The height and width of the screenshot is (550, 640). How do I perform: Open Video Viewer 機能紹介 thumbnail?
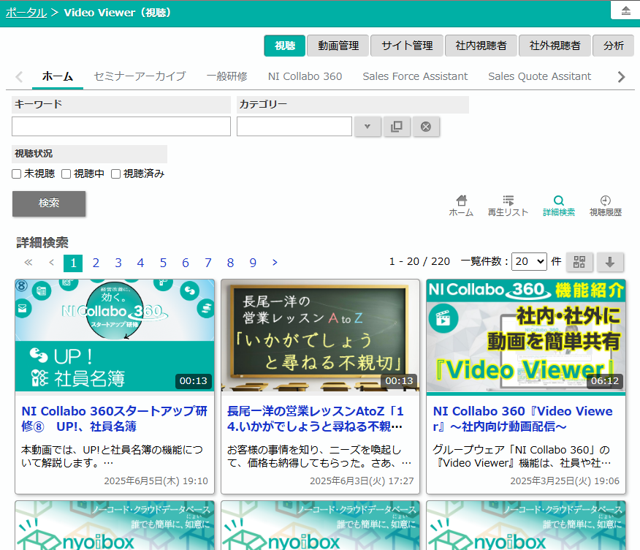526,335
